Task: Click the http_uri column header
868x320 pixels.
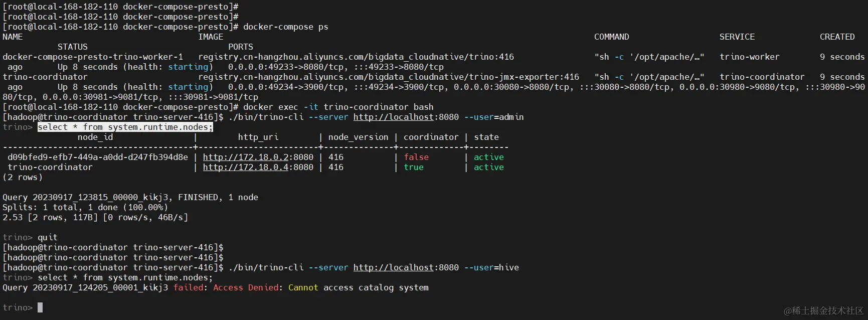Action: [258, 137]
